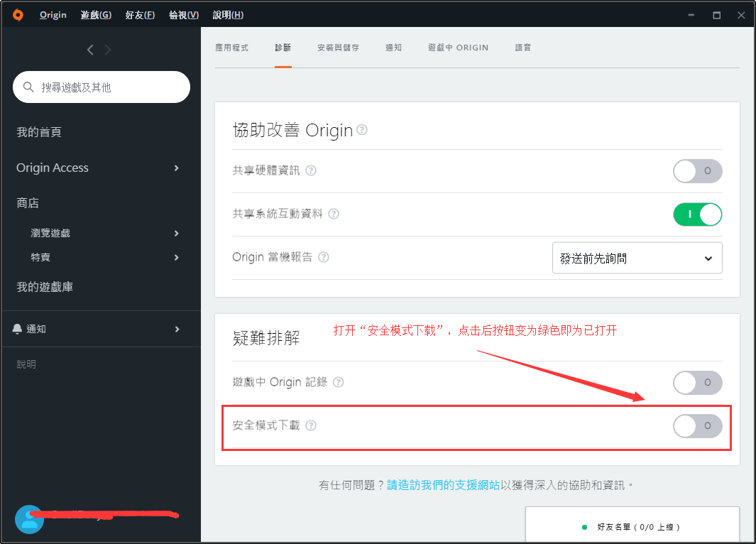Show help tooltip for Origin 當機報告
This screenshot has width=756, height=544.
click(324, 257)
